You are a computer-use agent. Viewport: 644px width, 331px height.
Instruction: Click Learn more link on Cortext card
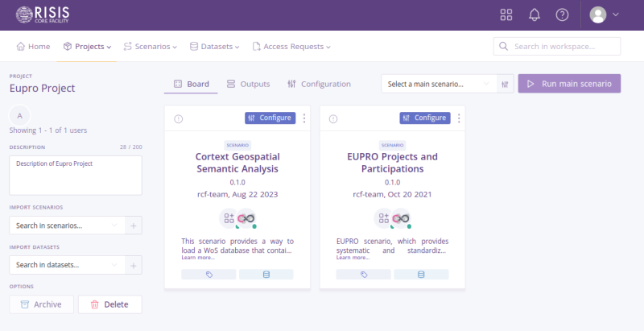pyautogui.click(x=197, y=257)
